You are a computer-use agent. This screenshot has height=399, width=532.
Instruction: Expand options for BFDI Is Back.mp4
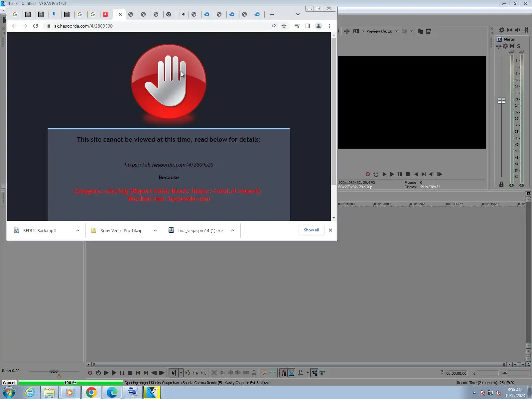[78, 230]
